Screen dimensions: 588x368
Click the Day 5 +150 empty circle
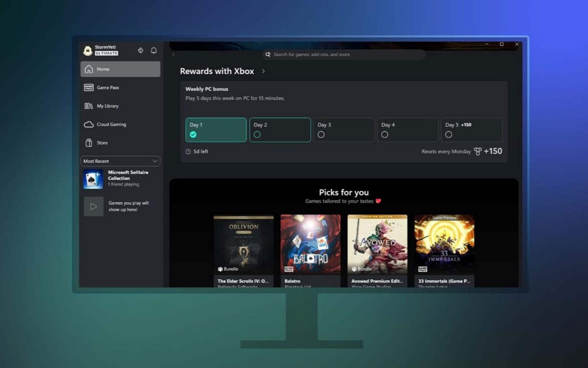pyautogui.click(x=448, y=134)
